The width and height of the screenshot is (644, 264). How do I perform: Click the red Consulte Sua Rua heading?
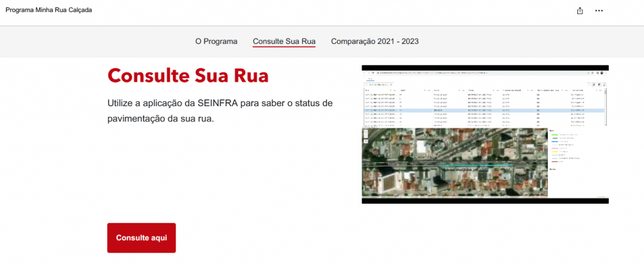188,76
